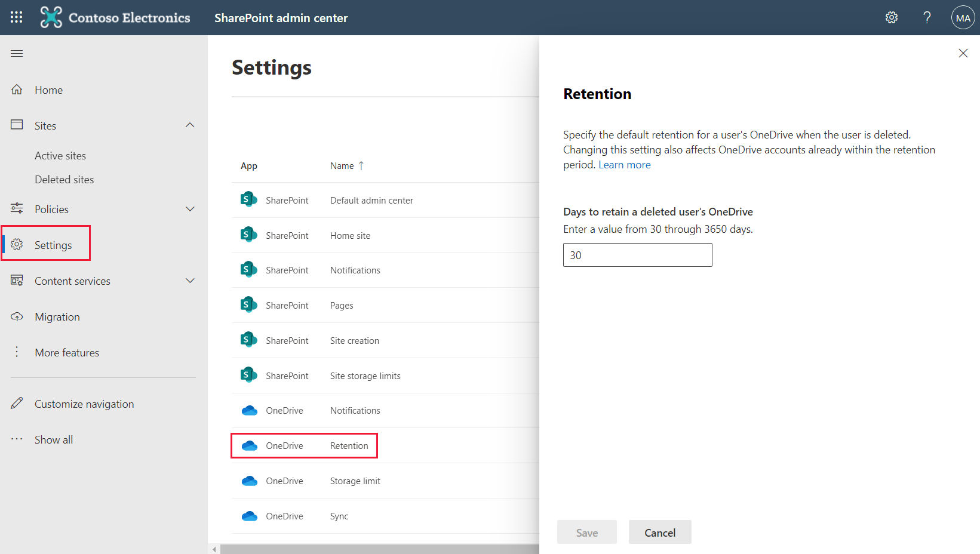Click OneDrive cloud icon in Sync row
This screenshot has width=980, height=554.
[249, 516]
